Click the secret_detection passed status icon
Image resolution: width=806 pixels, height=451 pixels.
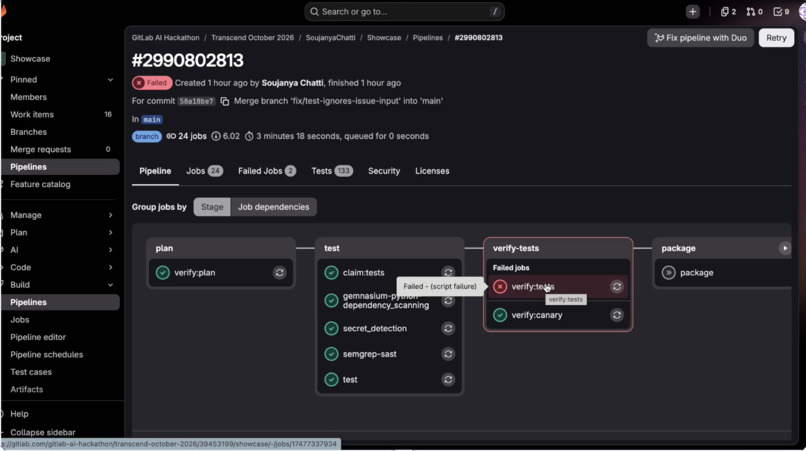click(x=332, y=328)
